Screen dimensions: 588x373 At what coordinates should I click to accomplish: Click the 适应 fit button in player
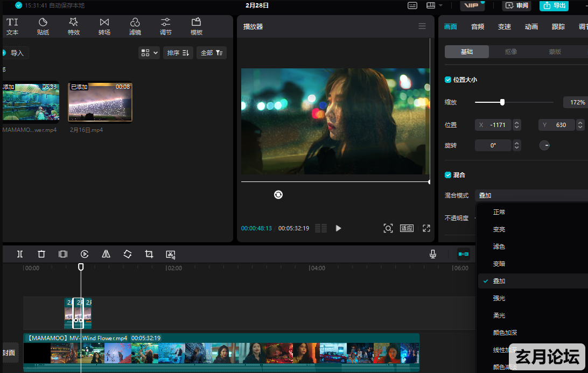pyautogui.click(x=407, y=228)
